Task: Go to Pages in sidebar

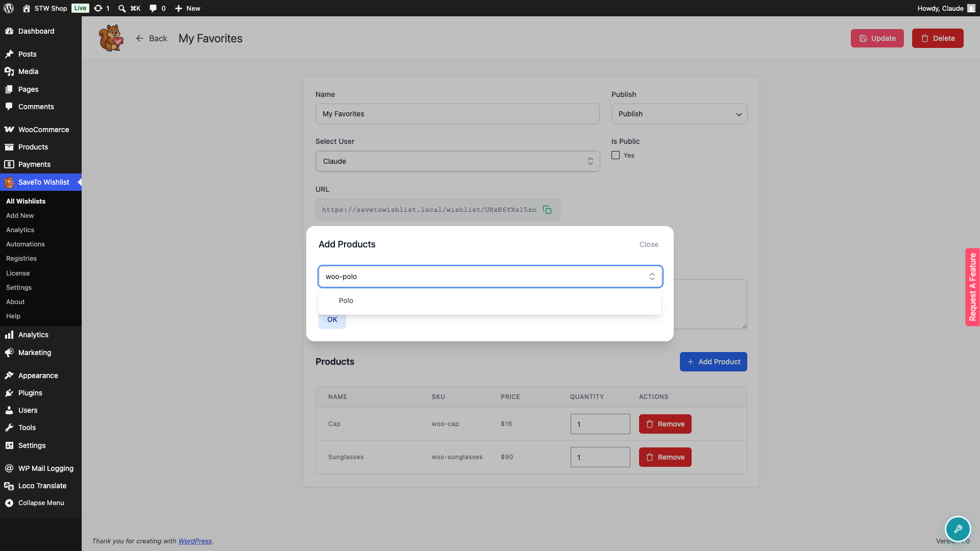Action: click(x=41, y=89)
